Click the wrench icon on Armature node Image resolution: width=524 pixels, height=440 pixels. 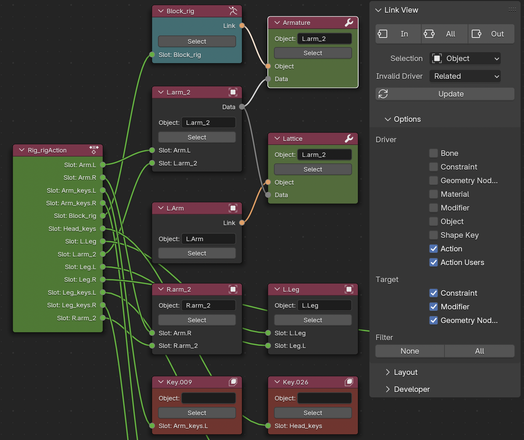tap(349, 22)
